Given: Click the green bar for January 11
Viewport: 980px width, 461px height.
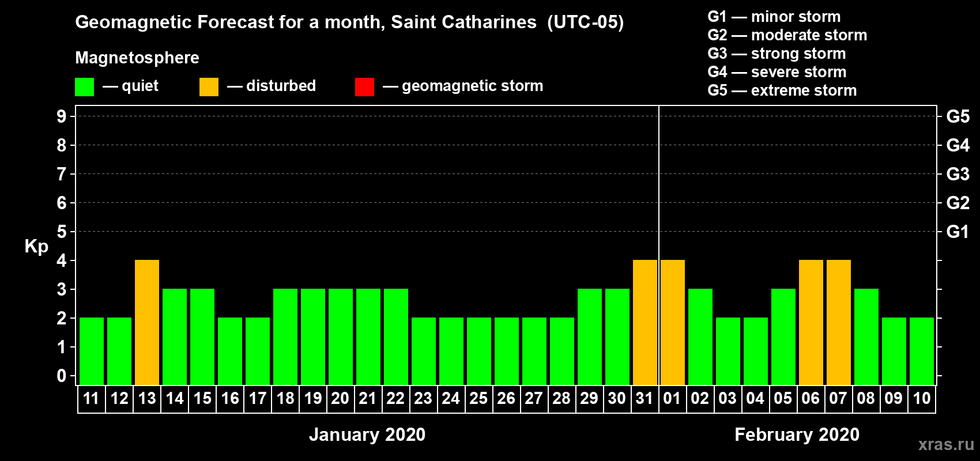Looking at the screenshot, I should [x=92, y=352].
